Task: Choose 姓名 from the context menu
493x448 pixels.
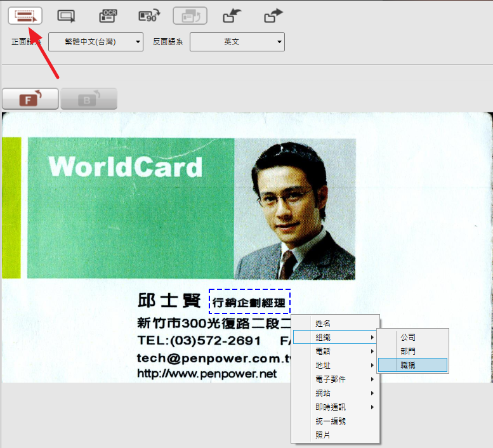Action: point(323,324)
